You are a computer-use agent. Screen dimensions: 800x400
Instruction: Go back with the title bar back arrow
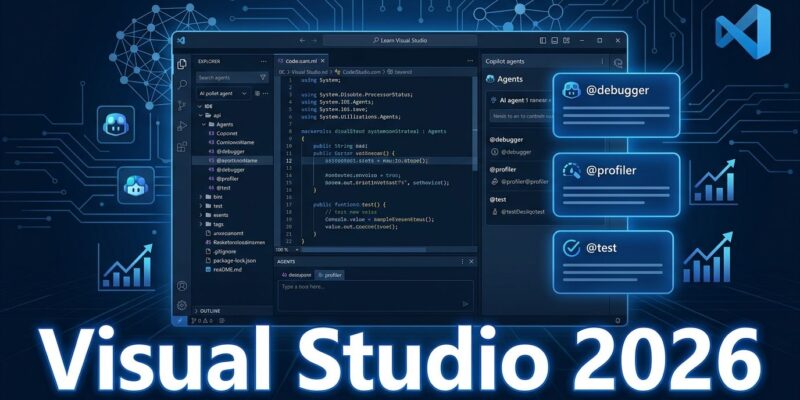click(x=302, y=40)
